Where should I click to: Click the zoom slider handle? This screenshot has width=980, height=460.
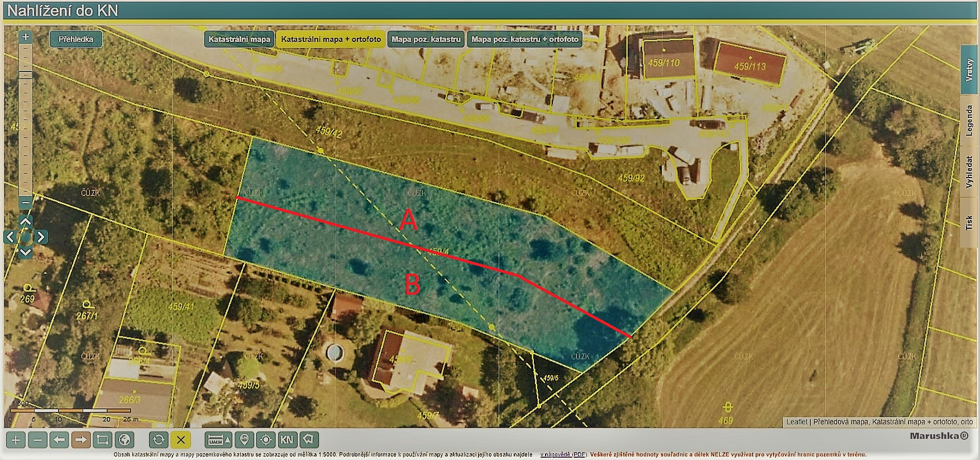[x=26, y=75]
